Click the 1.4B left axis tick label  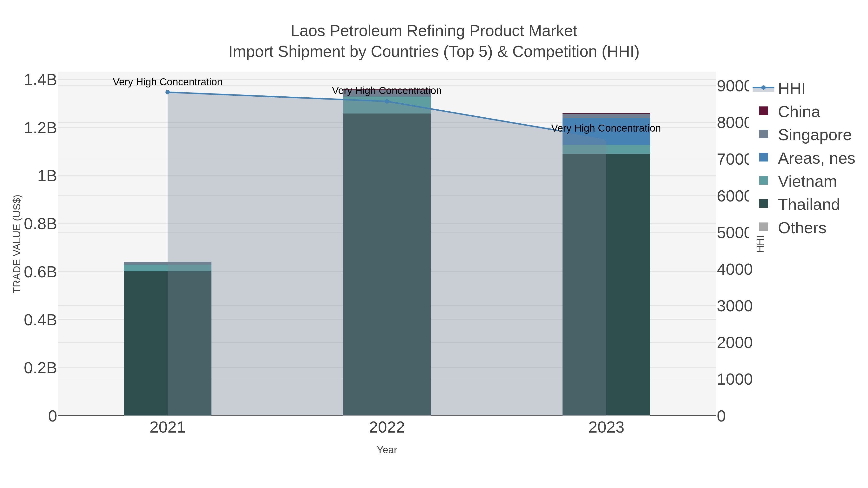pyautogui.click(x=40, y=80)
